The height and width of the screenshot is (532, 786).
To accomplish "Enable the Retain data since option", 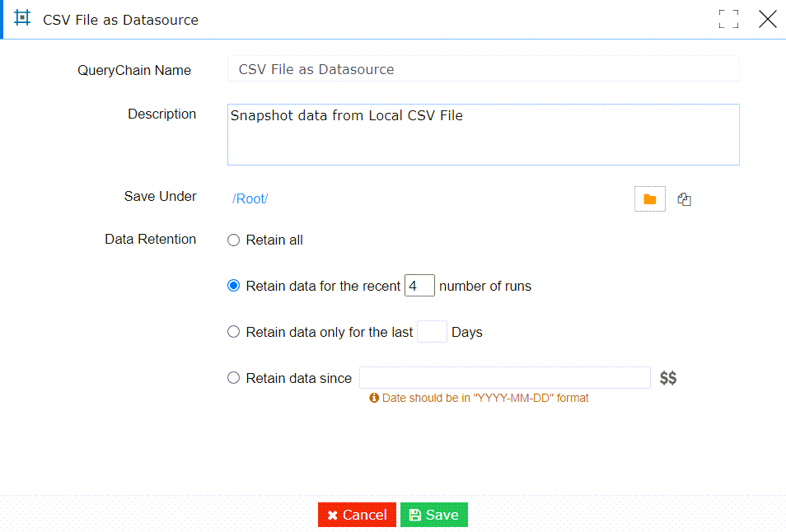I will point(232,378).
